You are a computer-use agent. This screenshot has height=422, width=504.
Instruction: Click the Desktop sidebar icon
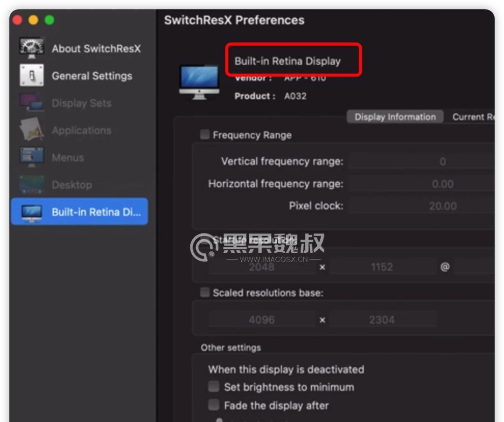pyautogui.click(x=31, y=185)
